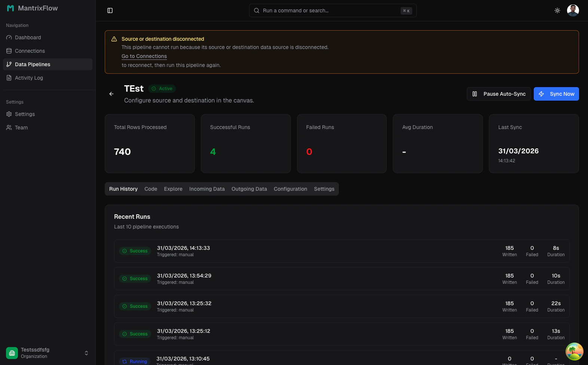
Task: Follow the Go to Connections link
Action: tap(144, 56)
